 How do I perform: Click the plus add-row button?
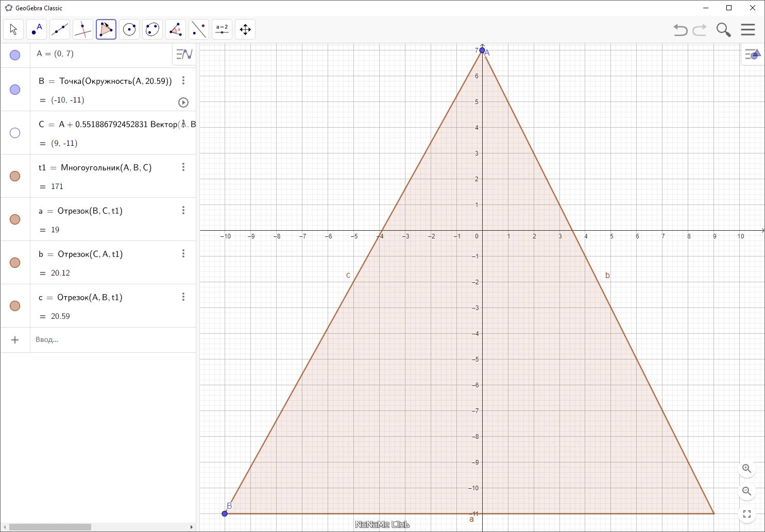click(15, 340)
